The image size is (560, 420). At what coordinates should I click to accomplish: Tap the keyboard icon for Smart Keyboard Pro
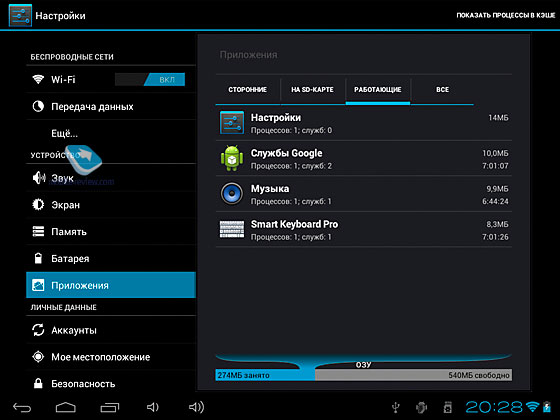[232, 229]
